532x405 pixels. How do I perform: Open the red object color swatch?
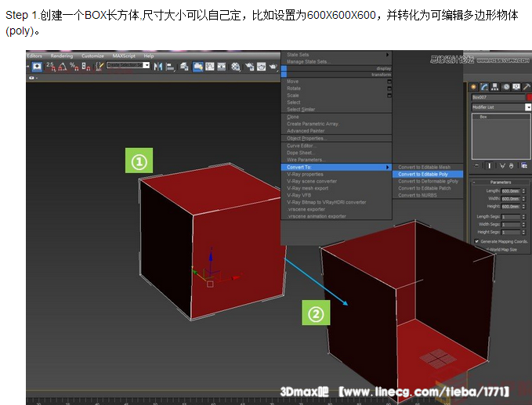(x=530, y=97)
